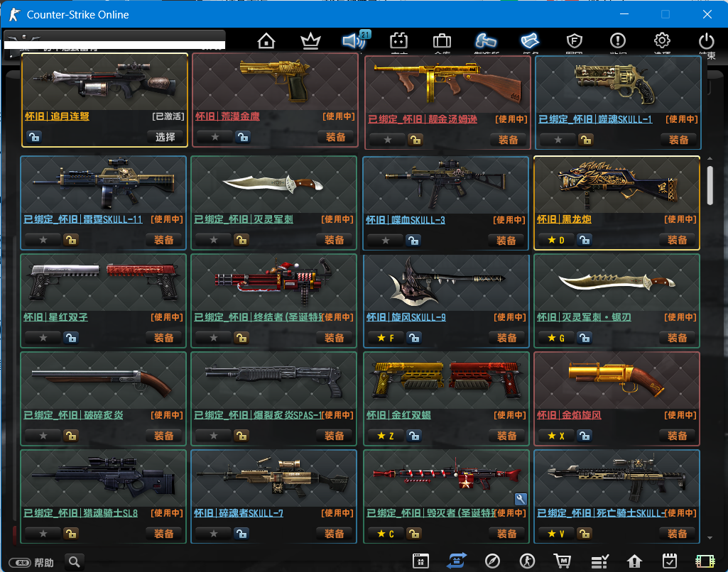
Task: Open the 怀旧|黑龙炮 weapon name link
Action: coord(564,219)
